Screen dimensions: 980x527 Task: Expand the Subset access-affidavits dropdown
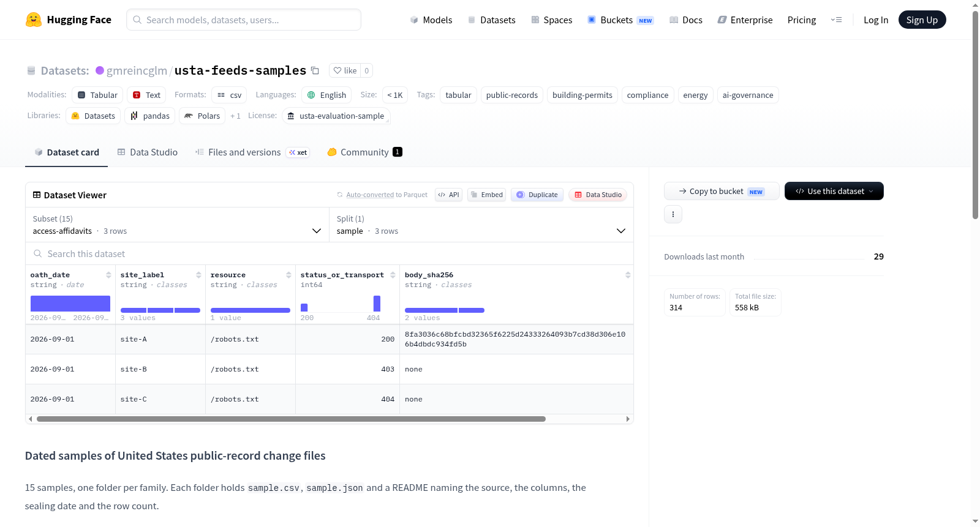[x=177, y=225]
